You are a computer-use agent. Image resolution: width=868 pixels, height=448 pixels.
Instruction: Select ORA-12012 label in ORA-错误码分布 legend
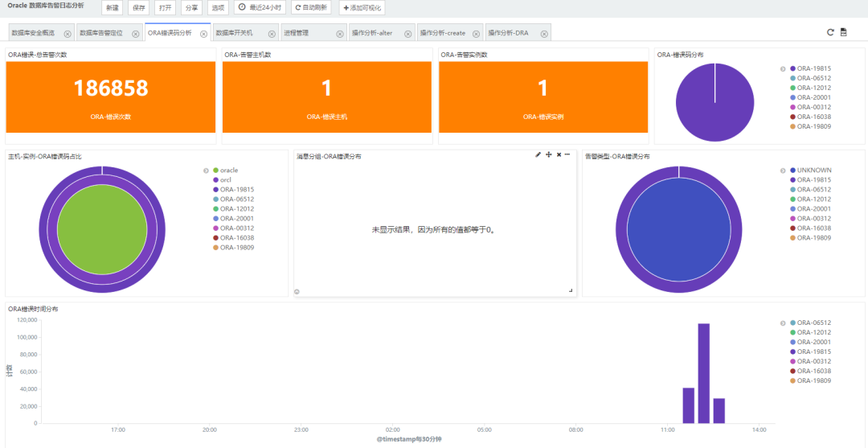[814, 88]
